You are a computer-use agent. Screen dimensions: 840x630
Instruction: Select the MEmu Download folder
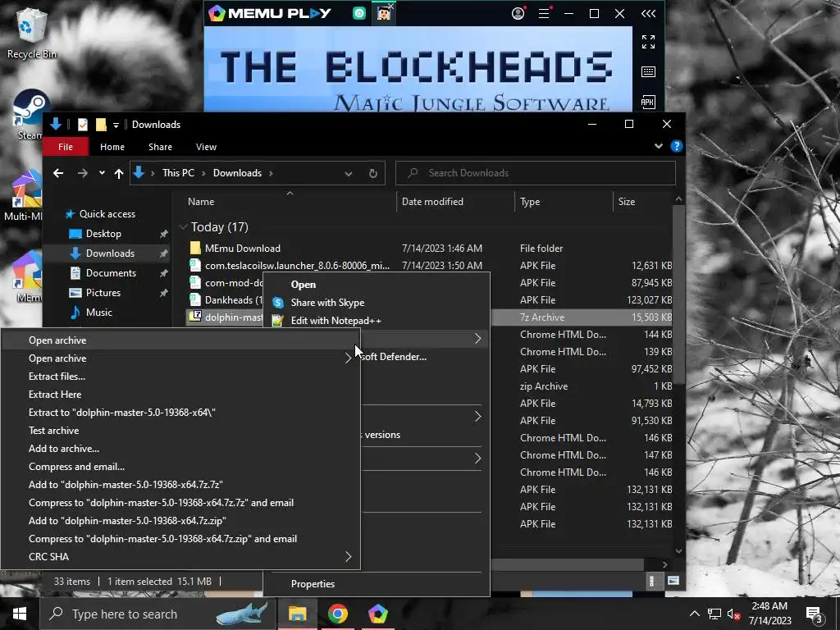click(x=242, y=248)
